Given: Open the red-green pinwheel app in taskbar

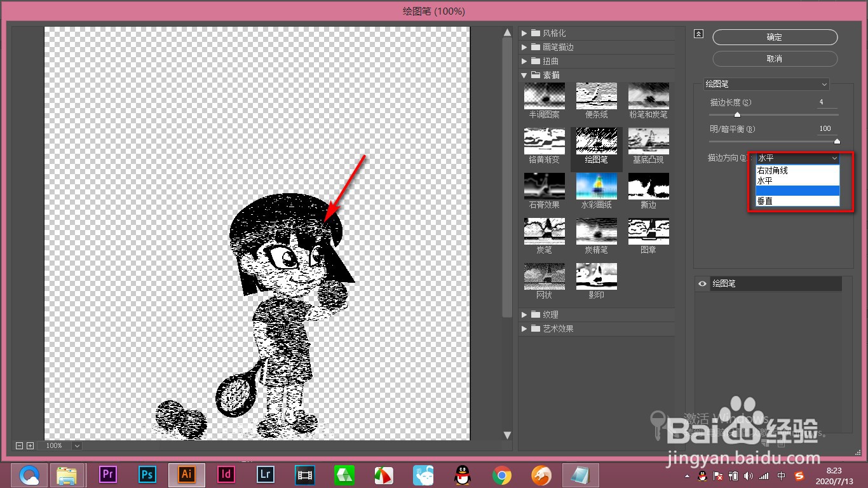Looking at the screenshot, I should coord(383,475).
